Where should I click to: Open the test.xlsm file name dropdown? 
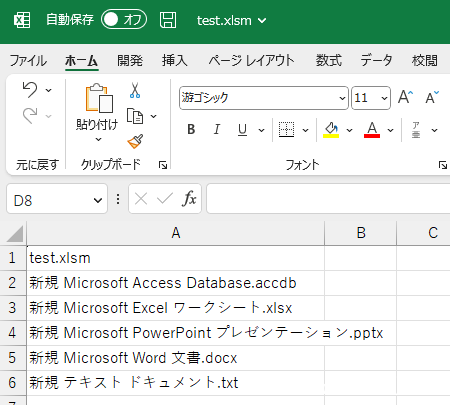coord(231,21)
